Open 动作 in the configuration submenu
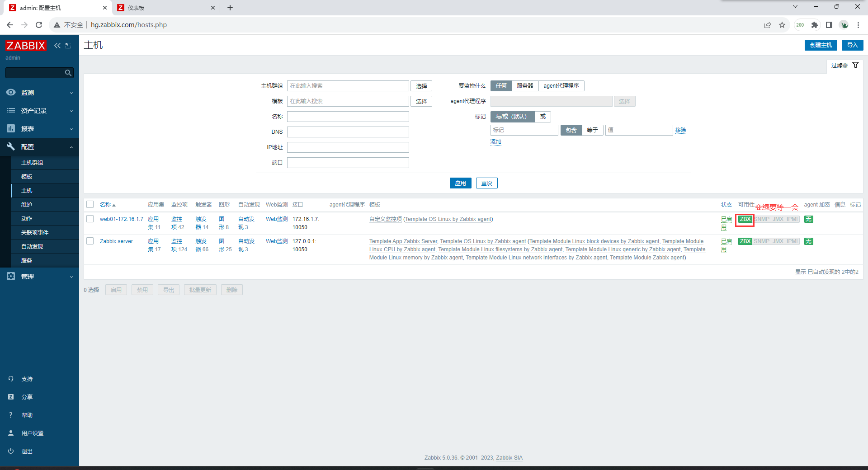 point(45,219)
